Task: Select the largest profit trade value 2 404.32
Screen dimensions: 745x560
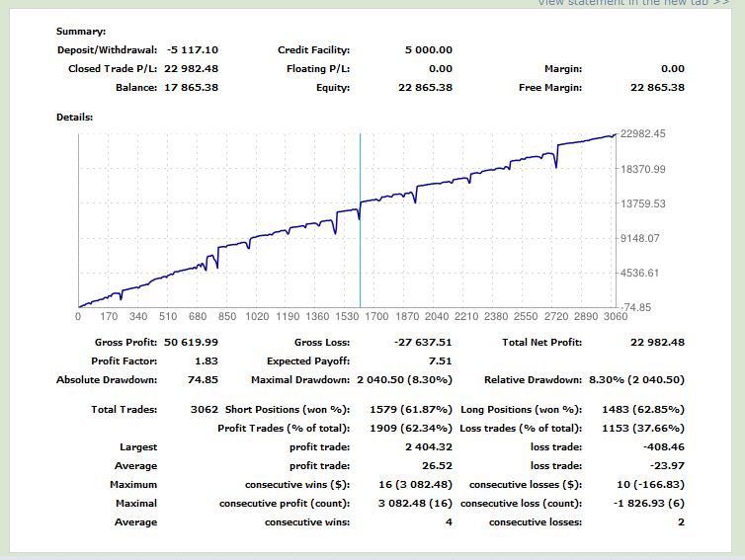Action: pyautogui.click(x=429, y=447)
